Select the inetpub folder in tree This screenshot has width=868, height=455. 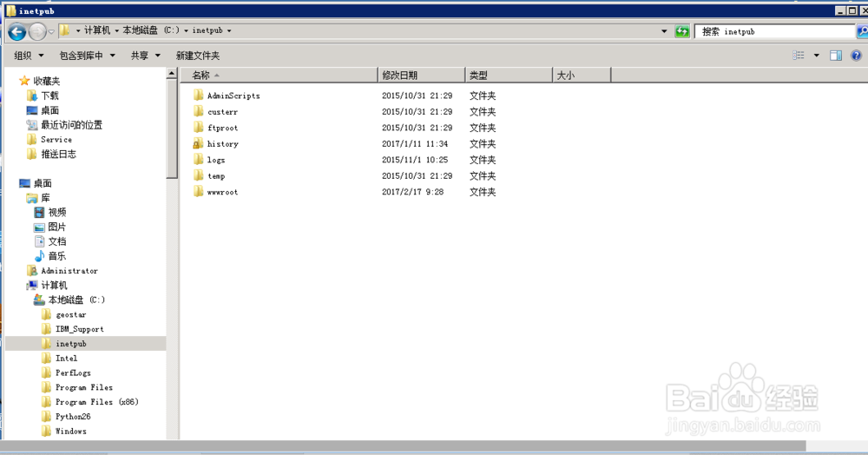point(64,343)
